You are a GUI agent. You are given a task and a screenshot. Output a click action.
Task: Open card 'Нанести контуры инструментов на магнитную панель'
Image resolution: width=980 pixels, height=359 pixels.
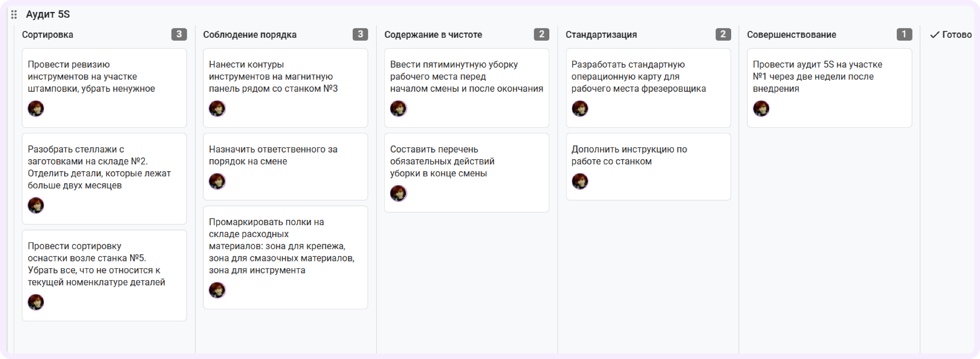tap(285, 88)
